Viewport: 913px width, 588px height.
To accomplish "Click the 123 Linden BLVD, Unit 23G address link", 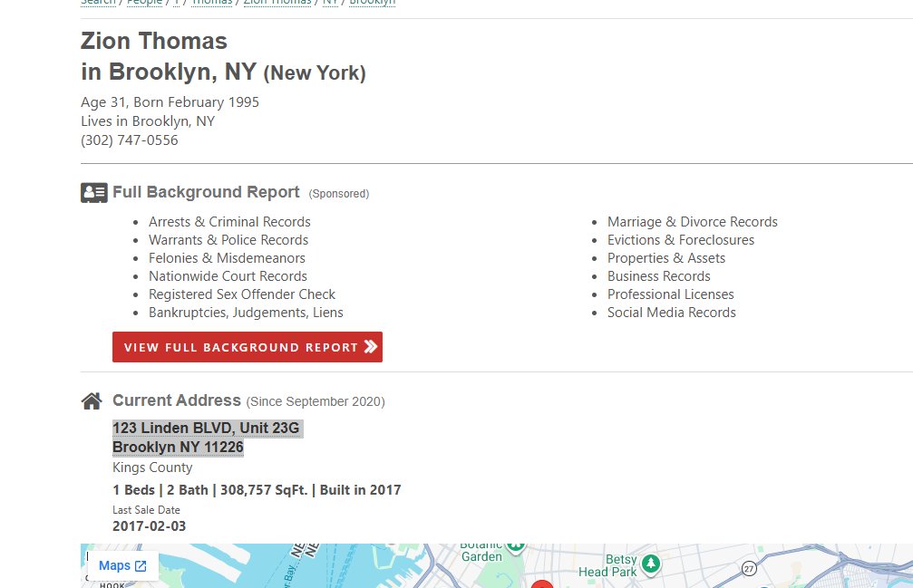I will point(206,428).
